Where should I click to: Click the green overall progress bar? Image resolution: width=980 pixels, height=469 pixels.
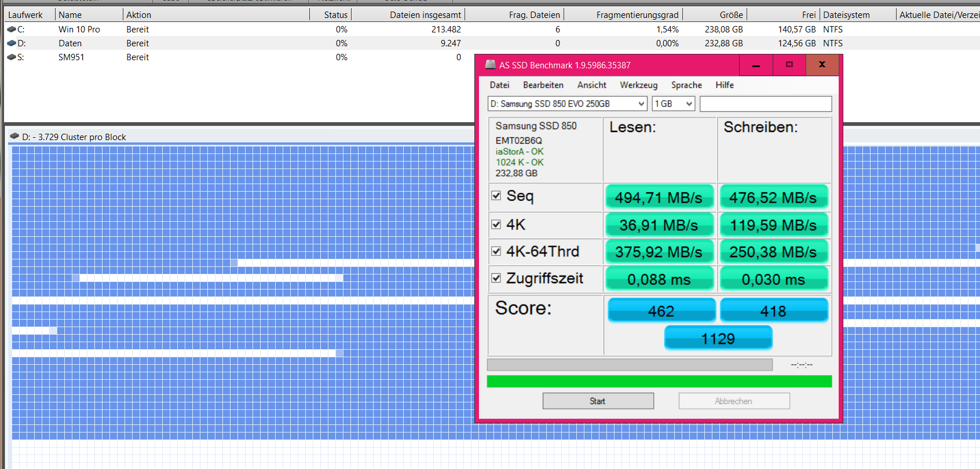tap(659, 381)
